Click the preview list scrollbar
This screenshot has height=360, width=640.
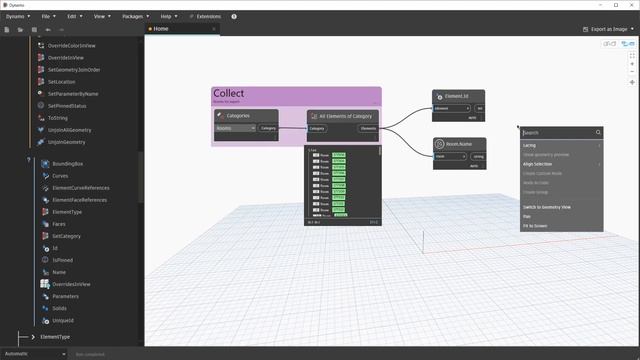pos(380,151)
